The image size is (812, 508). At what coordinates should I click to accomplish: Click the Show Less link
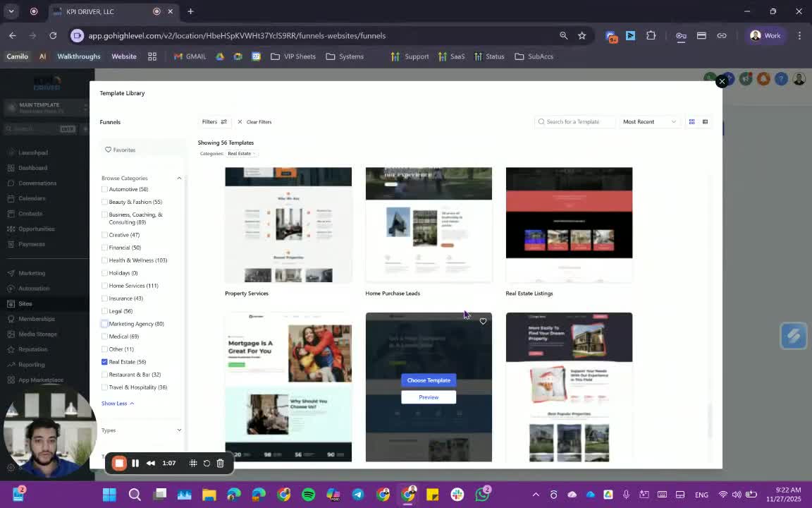click(118, 404)
